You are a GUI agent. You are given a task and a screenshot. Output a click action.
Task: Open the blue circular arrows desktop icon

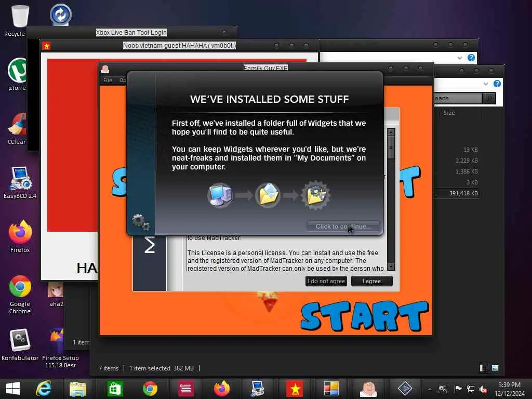[x=60, y=15]
